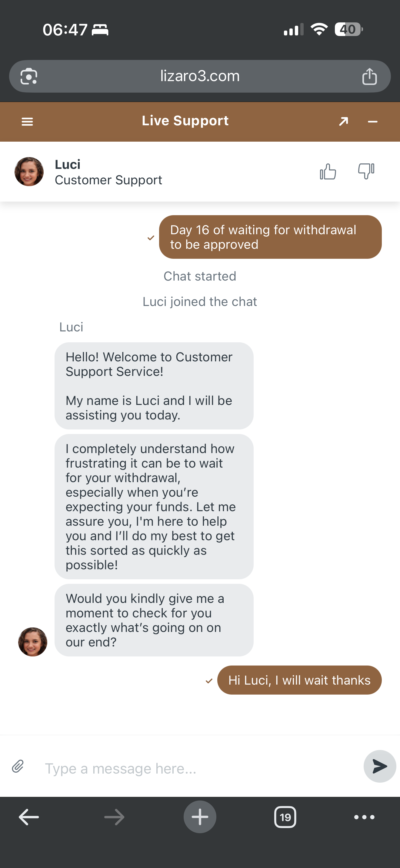This screenshot has height=868, width=400.
Task: Rate the chat with thumbs up
Action: pos(328,172)
